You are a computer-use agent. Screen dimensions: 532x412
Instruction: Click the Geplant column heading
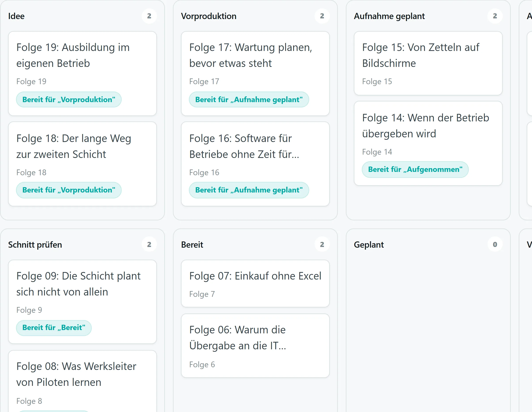pyautogui.click(x=369, y=245)
